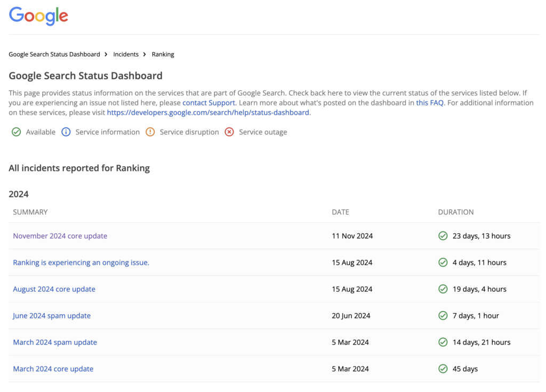Click status check icon for June 2024 spam update
The height and width of the screenshot is (392, 546).
click(443, 316)
